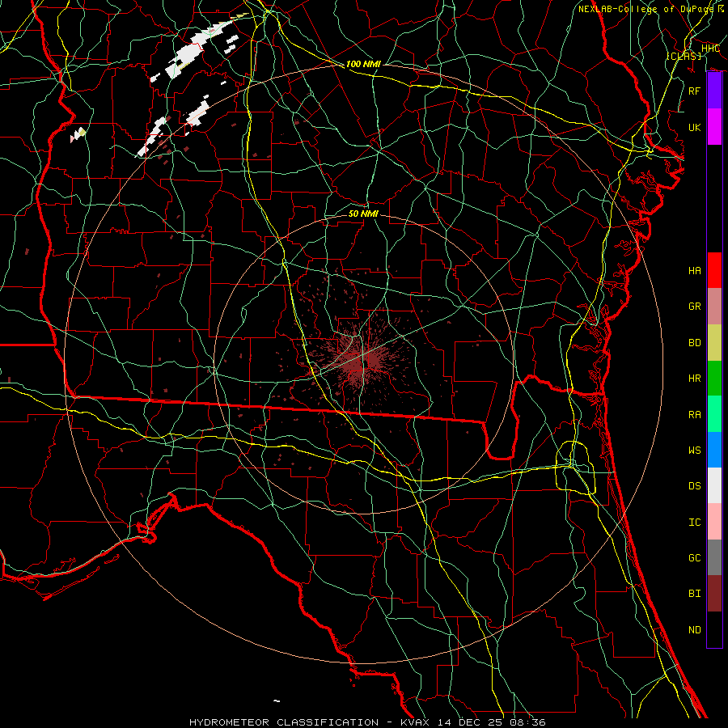The width and height of the screenshot is (728, 728).
Task: Click the HR green legend swatch
Action: point(714,379)
